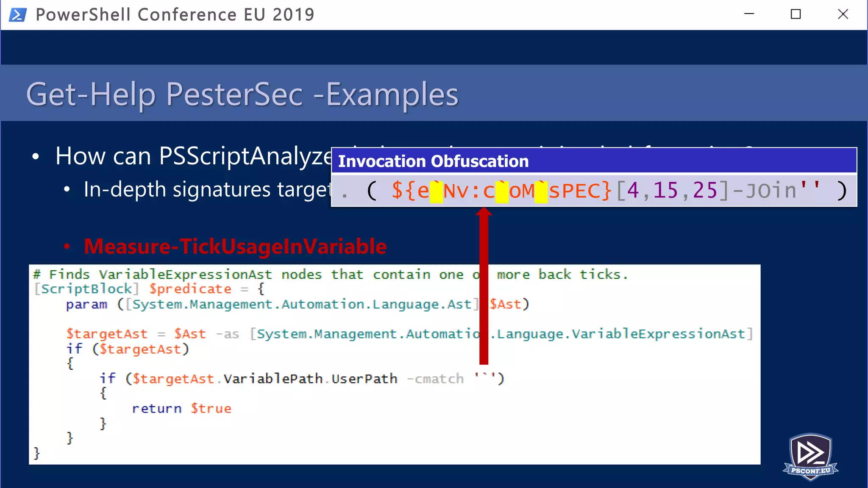Screen dimensions: 868x488
Task: Minimize the PowerShell Conference EU 2019 window
Action: [749, 14]
